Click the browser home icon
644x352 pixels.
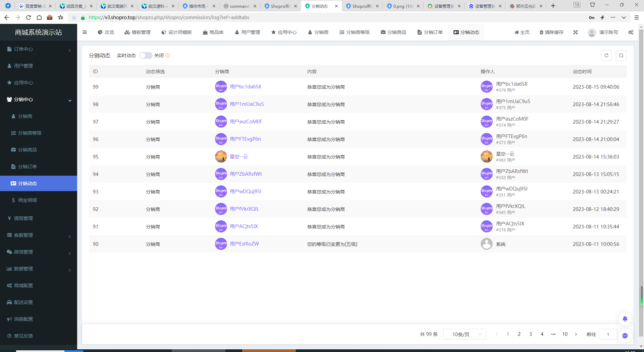tap(39, 17)
